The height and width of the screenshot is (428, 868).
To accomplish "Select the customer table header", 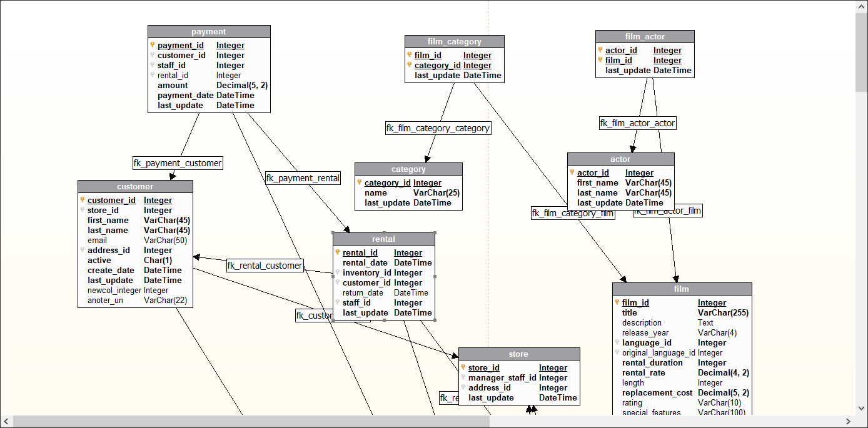I will 135,187.
